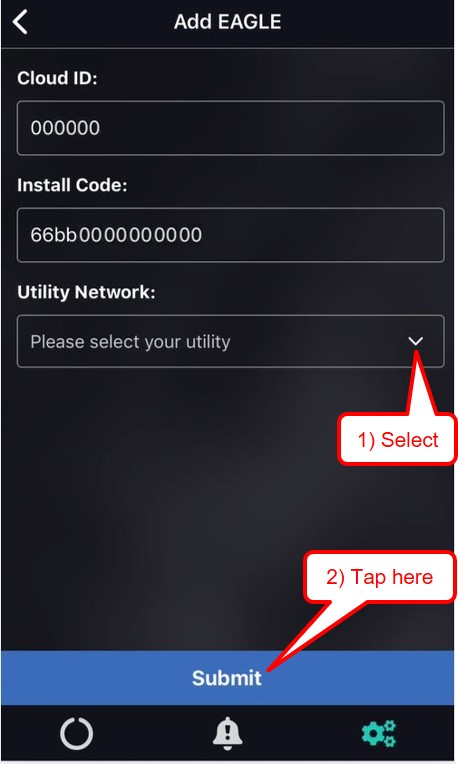Tap the chevron arrow in Utility Network field

pos(416,341)
